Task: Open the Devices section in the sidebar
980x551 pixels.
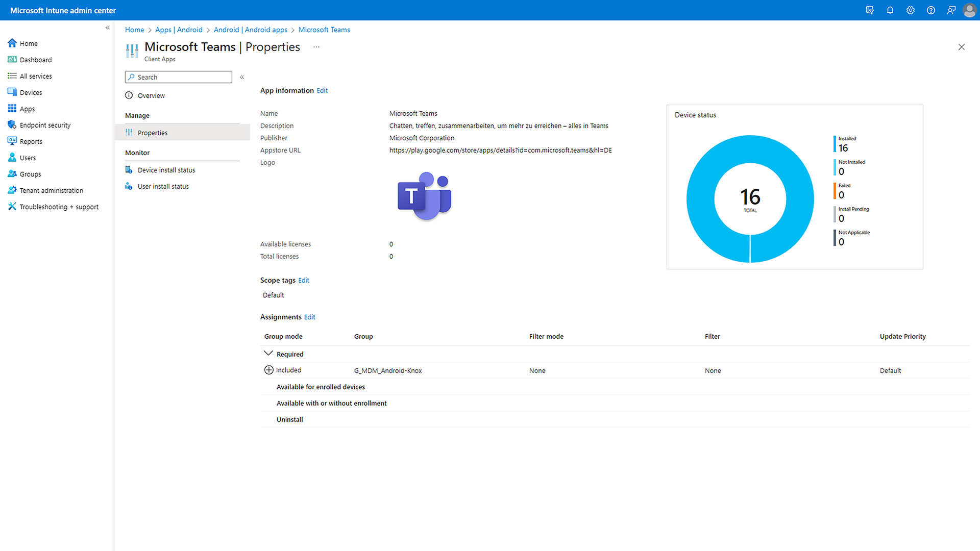Action: click(x=31, y=92)
